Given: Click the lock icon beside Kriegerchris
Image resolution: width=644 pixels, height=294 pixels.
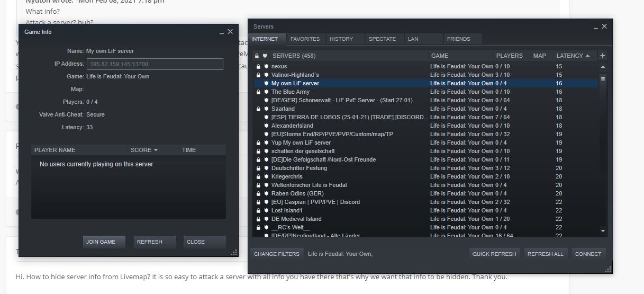Looking at the screenshot, I should click(x=258, y=177).
